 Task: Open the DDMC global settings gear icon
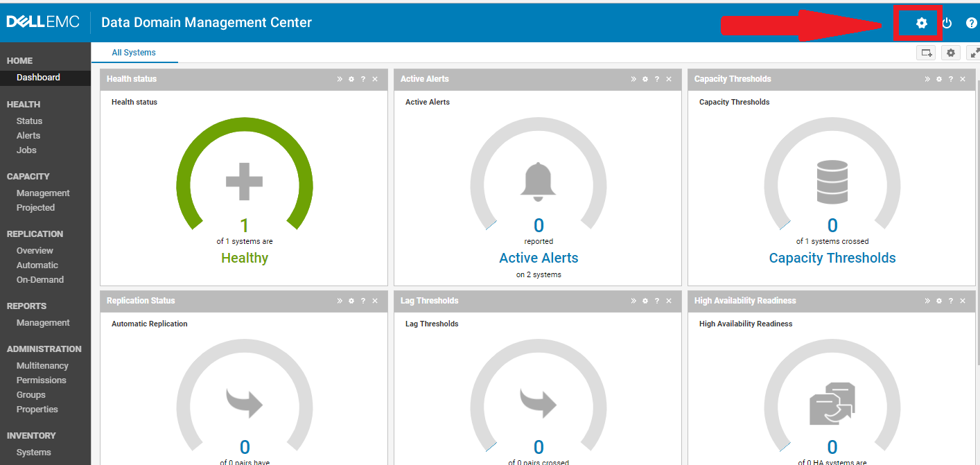coord(920,23)
